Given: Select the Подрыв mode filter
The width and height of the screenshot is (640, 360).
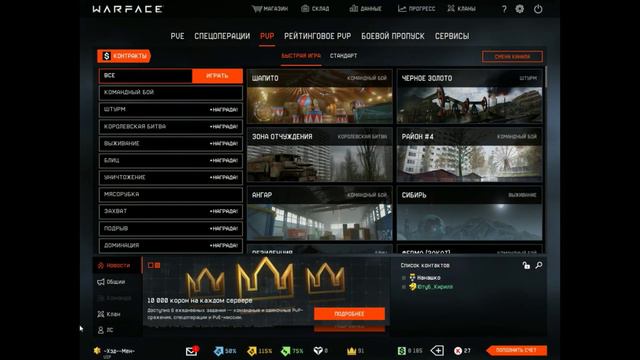Looking at the screenshot, I should [171, 229].
